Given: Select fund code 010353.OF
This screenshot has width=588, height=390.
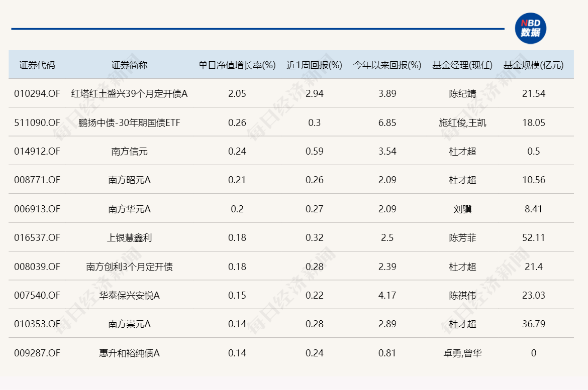Looking at the screenshot, I should [37, 324].
